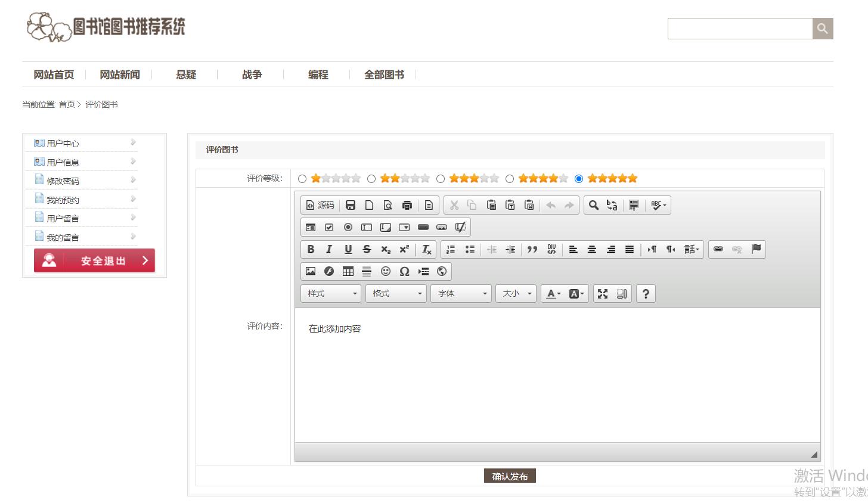Open the find magnifier tool in the toolbar

593,205
